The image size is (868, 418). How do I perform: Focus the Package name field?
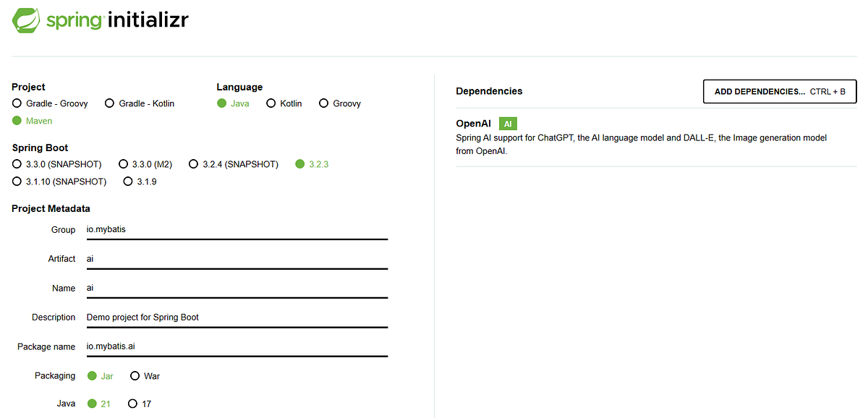click(237, 346)
